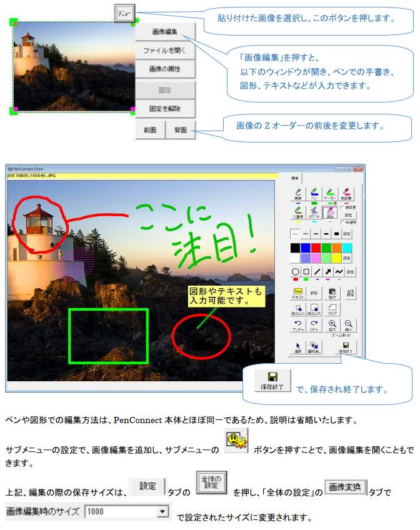
Task: Choose the circle shape tool
Action: pos(295,272)
